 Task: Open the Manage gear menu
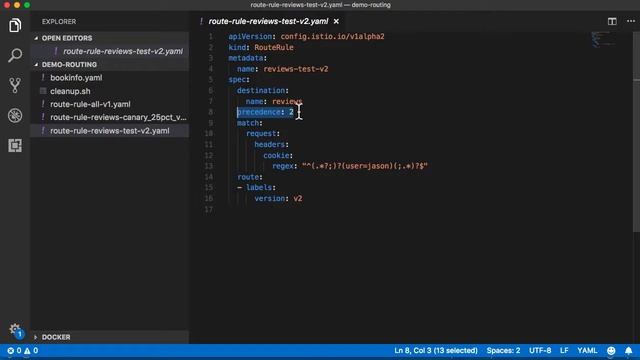coord(15,329)
